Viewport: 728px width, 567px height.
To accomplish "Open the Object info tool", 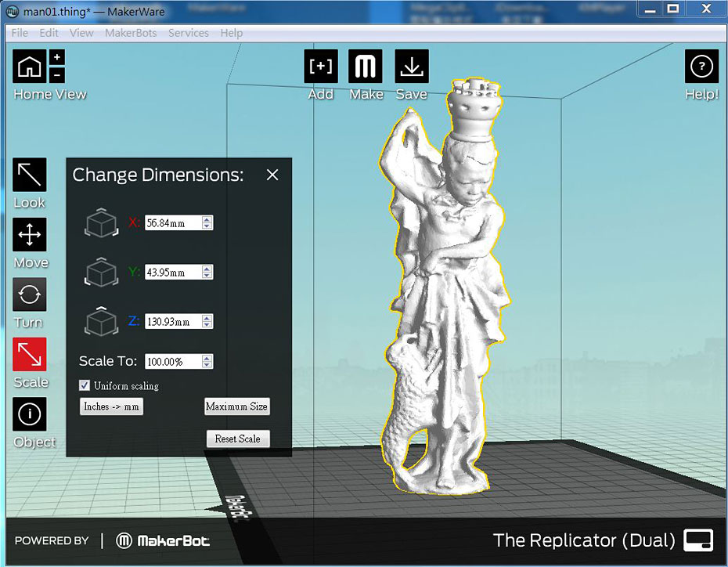I will click(29, 414).
